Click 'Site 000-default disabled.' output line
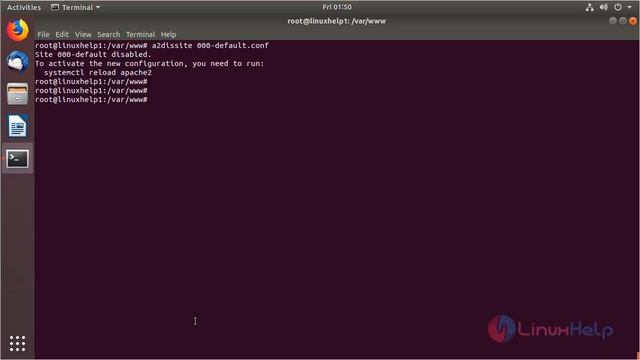The width and height of the screenshot is (640, 360). pyautogui.click(x=93, y=54)
